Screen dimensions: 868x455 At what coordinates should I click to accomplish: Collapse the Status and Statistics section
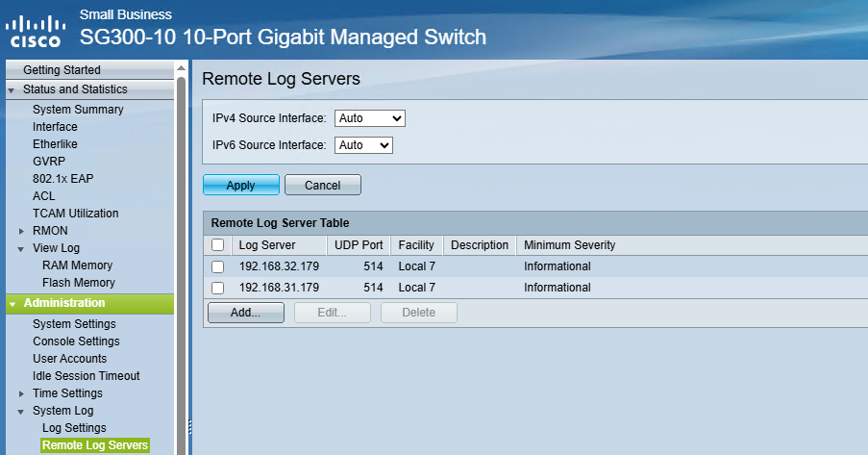click(x=12, y=89)
